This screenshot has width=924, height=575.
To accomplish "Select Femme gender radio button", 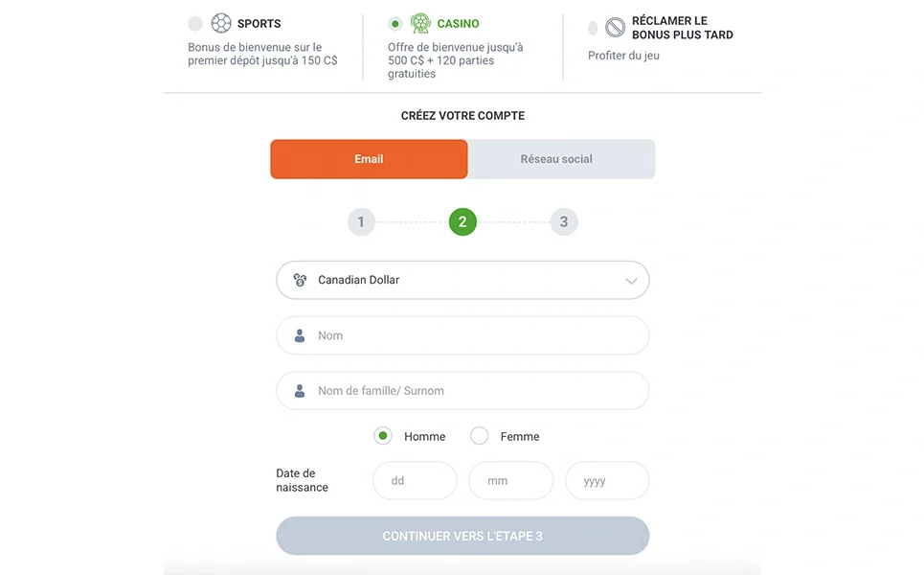I will [x=480, y=436].
